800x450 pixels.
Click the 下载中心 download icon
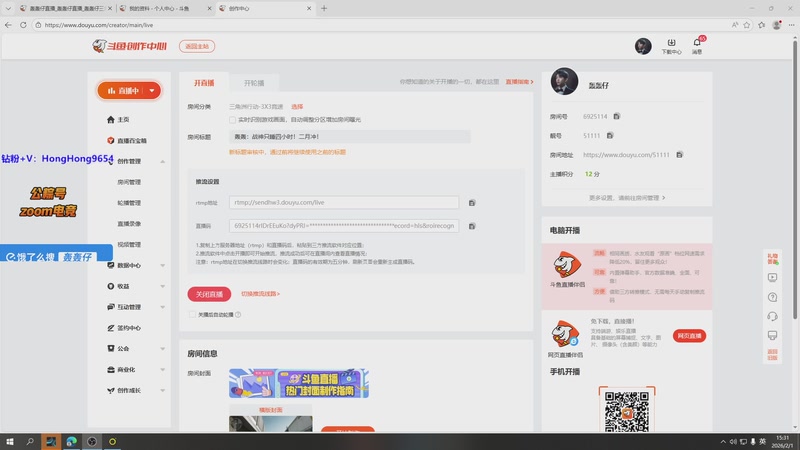point(671,44)
